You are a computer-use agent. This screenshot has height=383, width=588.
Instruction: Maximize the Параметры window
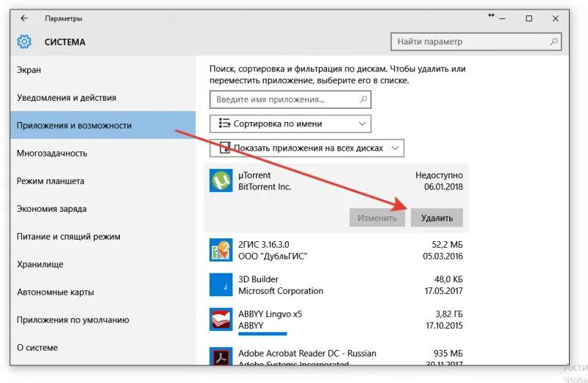pyautogui.click(x=528, y=18)
